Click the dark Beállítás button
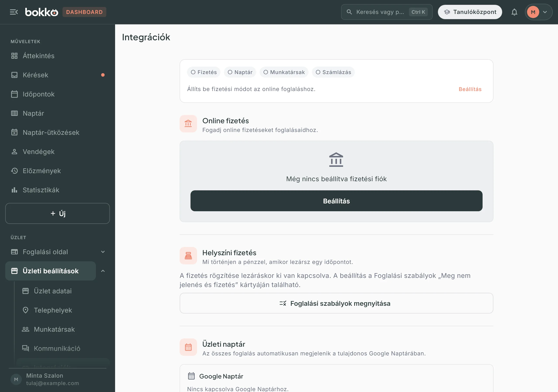The height and width of the screenshot is (392, 558). click(x=336, y=201)
